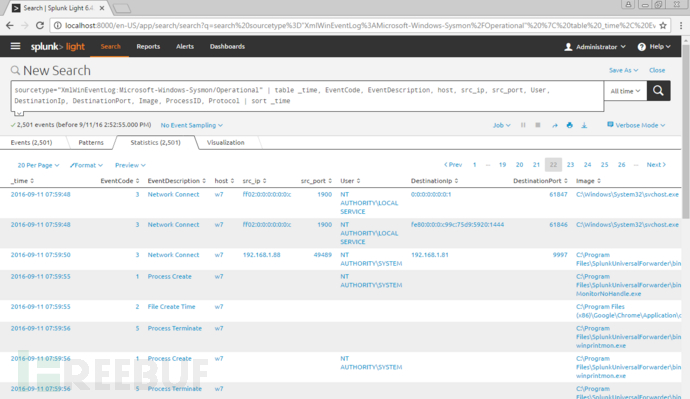Sort by EventDescription column header
Viewport: 690px width, 399px height.
pyautogui.click(x=176, y=181)
